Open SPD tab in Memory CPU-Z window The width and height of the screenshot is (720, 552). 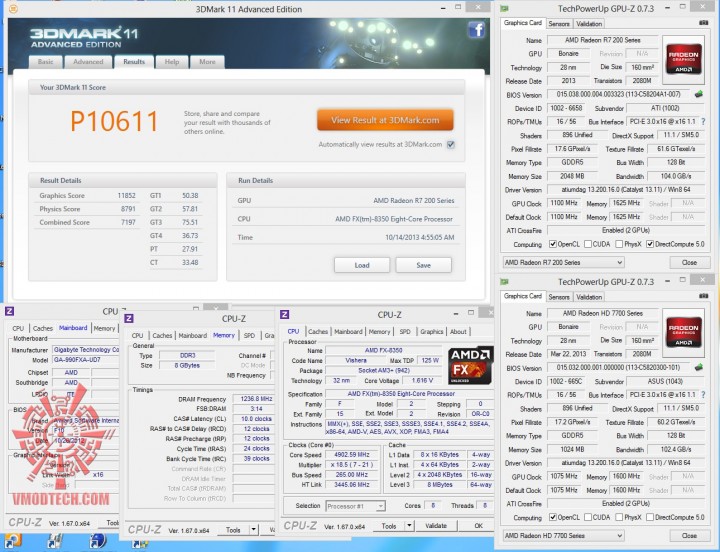(x=249, y=336)
